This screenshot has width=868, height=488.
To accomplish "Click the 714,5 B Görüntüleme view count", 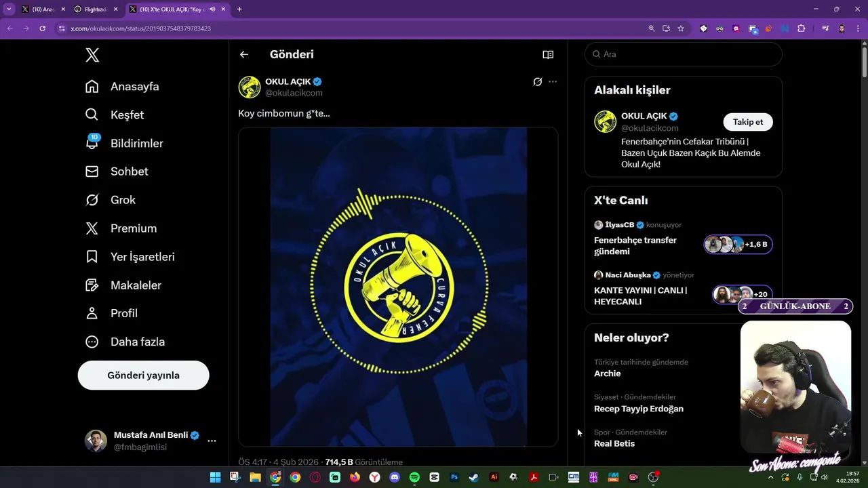I will click(363, 462).
